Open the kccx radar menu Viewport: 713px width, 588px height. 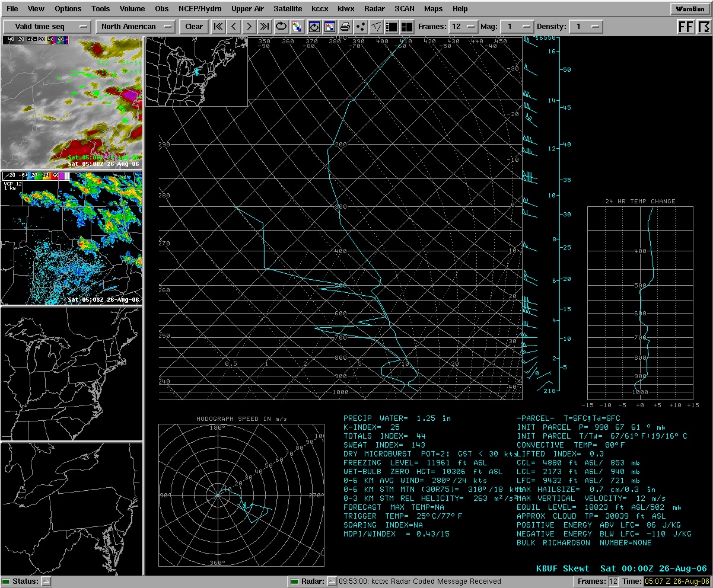pyautogui.click(x=320, y=9)
